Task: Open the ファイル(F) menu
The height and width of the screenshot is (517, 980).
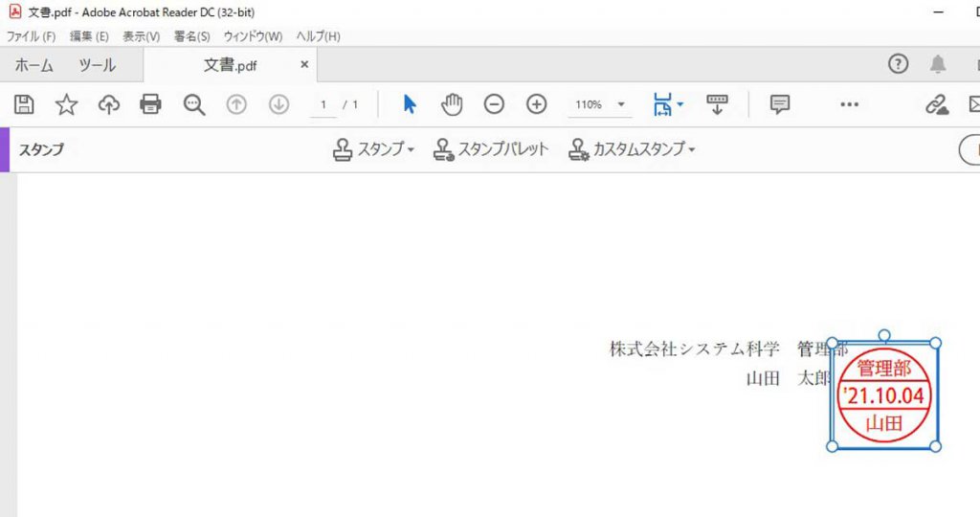Action: point(32,36)
